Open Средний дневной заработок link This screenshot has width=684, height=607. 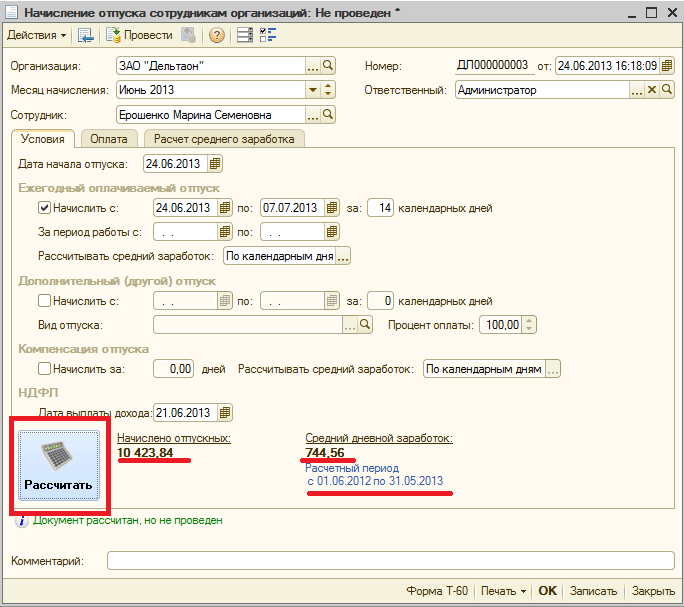click(x=379, y=438)
